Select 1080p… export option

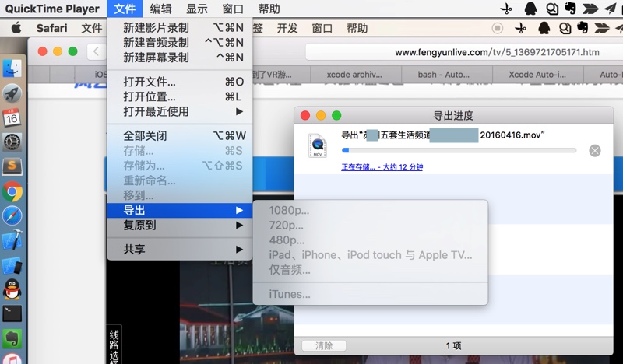pos(371,210)
